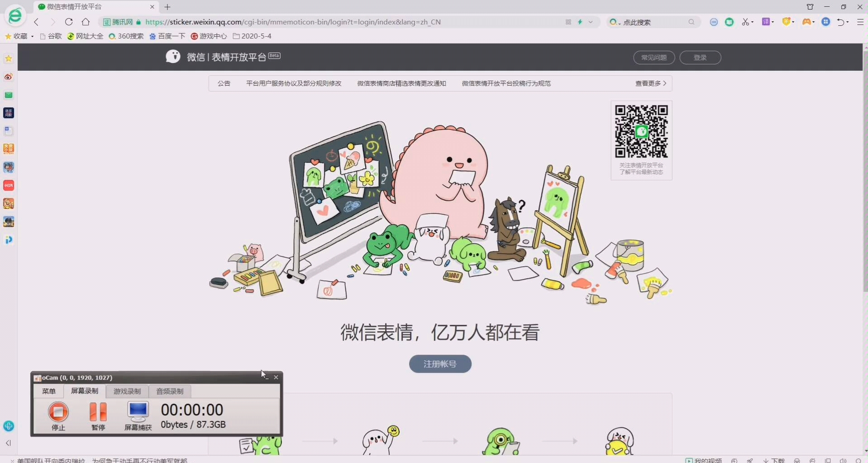Toggle the lightning speed mode icon
This screenshot has width=868, height=463.
tap(580, 22)
